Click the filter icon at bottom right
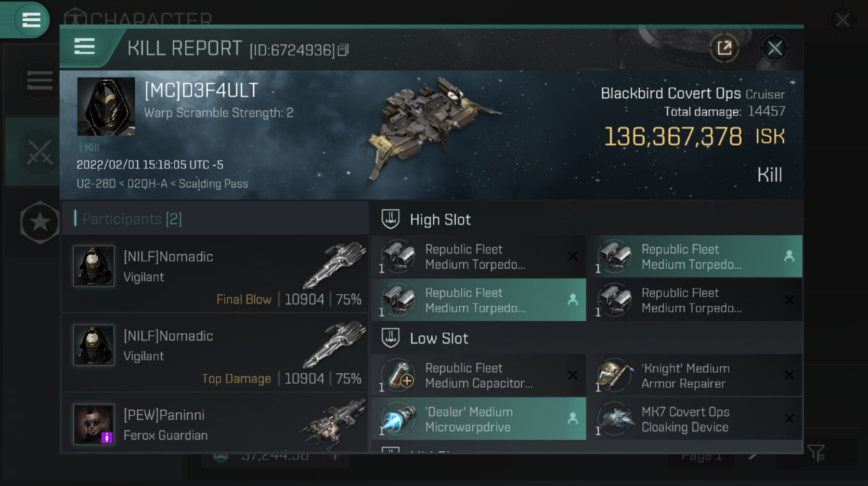Image resolution: width=868 pixels, height=486 pixels. [816, 453]
